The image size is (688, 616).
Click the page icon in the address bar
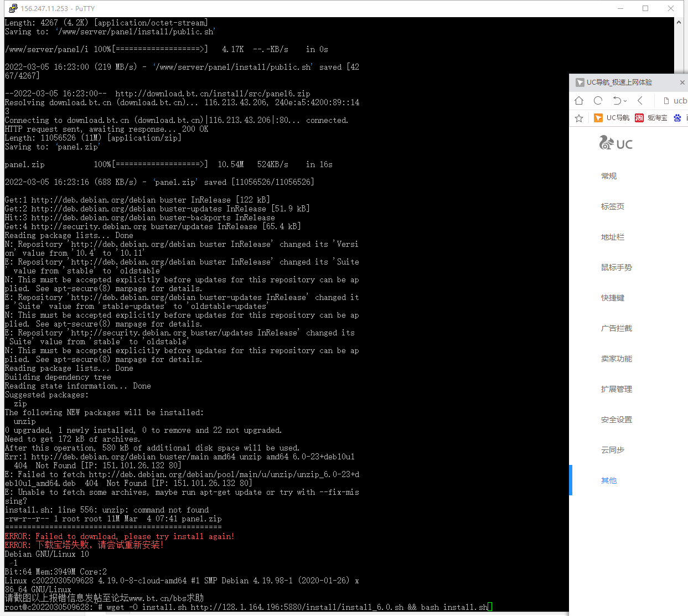666,101
